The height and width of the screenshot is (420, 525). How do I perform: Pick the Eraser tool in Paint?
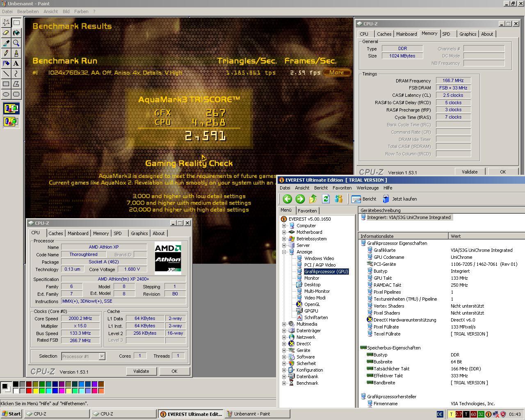click(6, 33)
